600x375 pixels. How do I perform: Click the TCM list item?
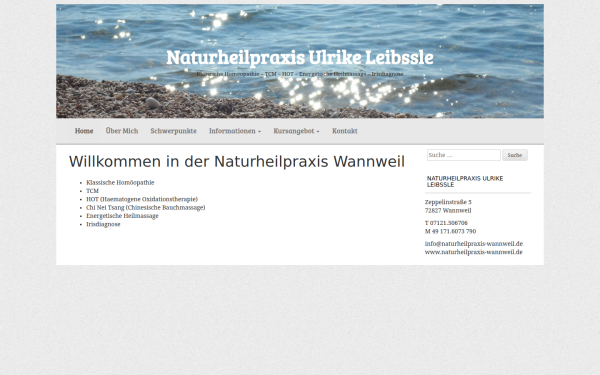click(x=92, y=191)
